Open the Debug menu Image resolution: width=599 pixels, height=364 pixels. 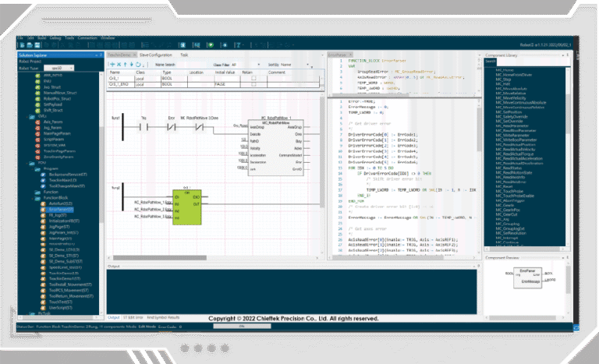(55, 38)
